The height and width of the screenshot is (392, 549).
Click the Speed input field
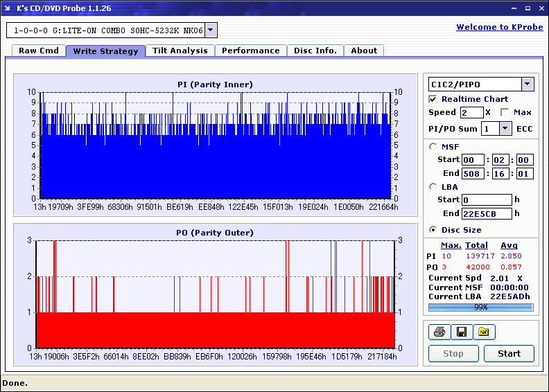(471, 112)
